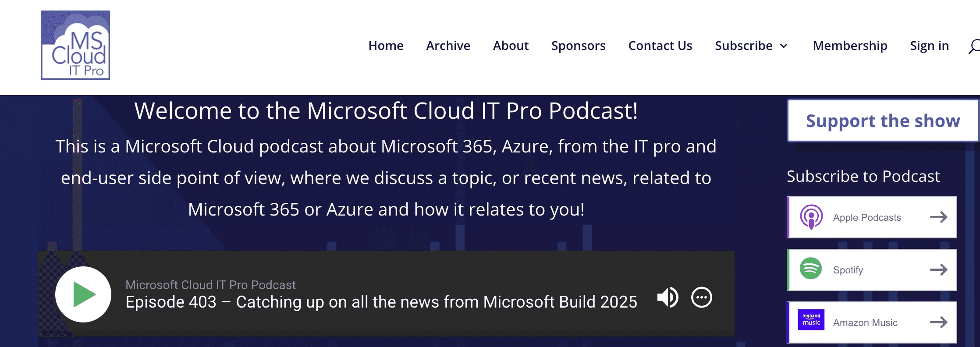This screenshot has width=980, height=347.
Task: Click the MS Cloud IT Pro logo
Action: click(x=75, y=45)
